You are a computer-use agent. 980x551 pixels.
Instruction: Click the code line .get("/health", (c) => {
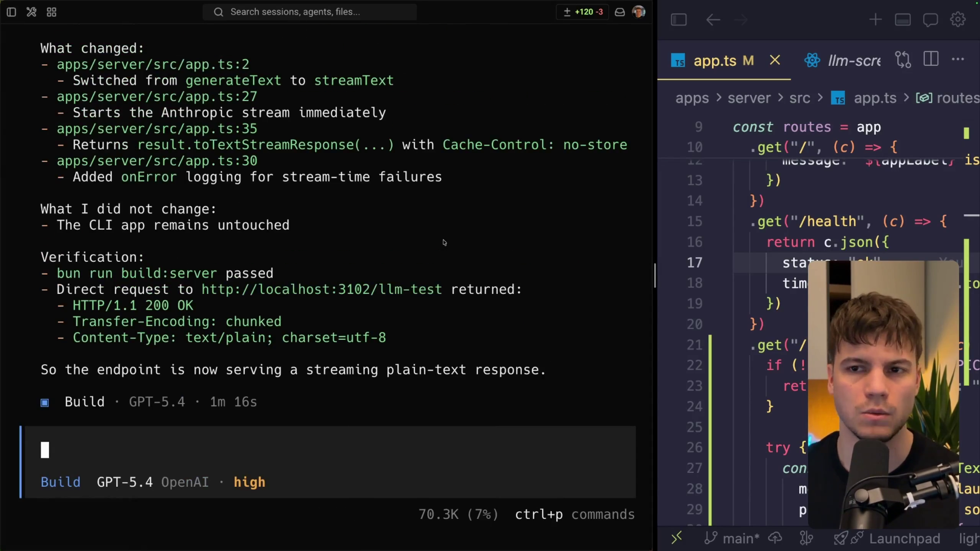848,222
